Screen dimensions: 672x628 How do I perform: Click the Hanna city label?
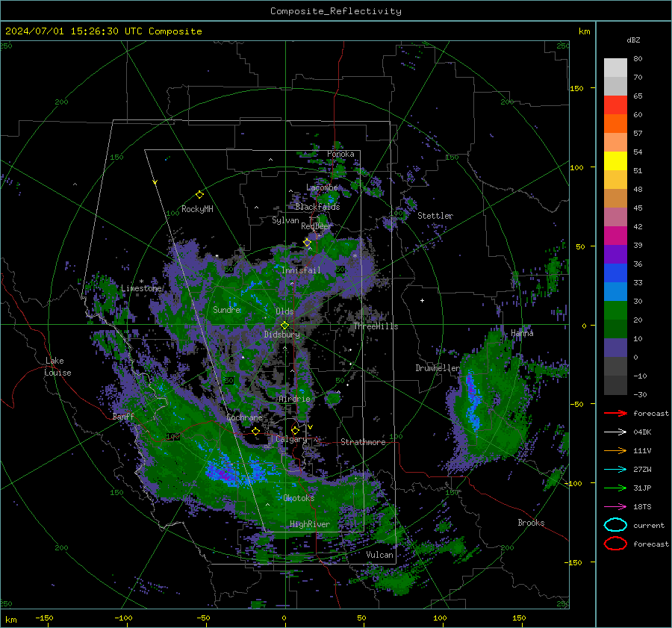point(522,333)
